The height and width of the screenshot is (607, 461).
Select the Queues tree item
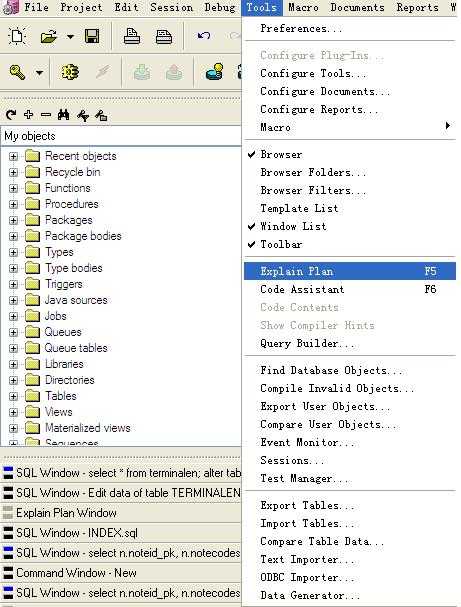tap(63, 332)
